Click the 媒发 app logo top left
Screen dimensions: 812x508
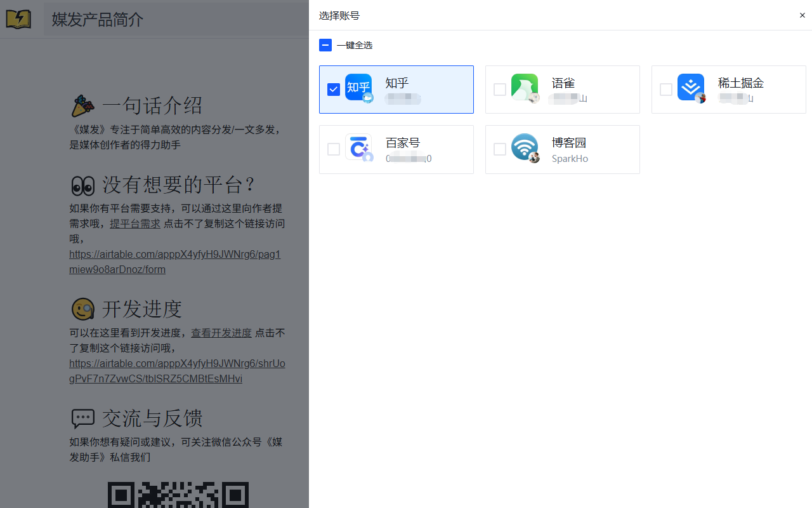click(x=18, y=19)
